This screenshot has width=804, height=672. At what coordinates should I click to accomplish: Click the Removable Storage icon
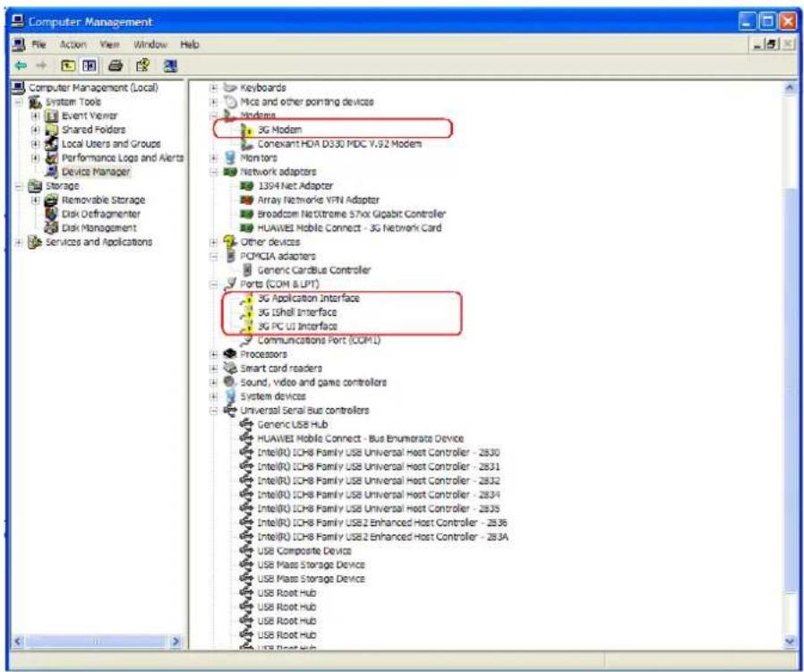(x=52, y=200)
